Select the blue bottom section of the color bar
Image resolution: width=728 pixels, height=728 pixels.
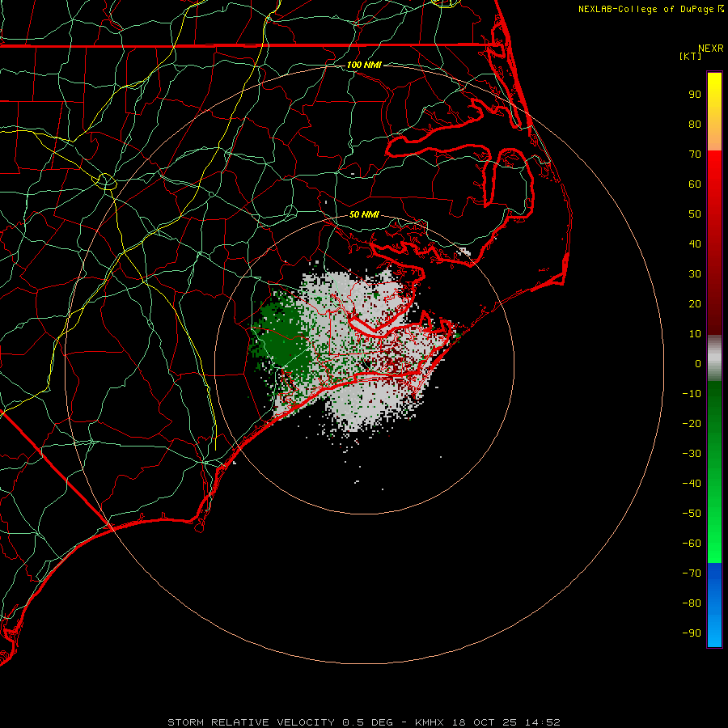(714, 604)
